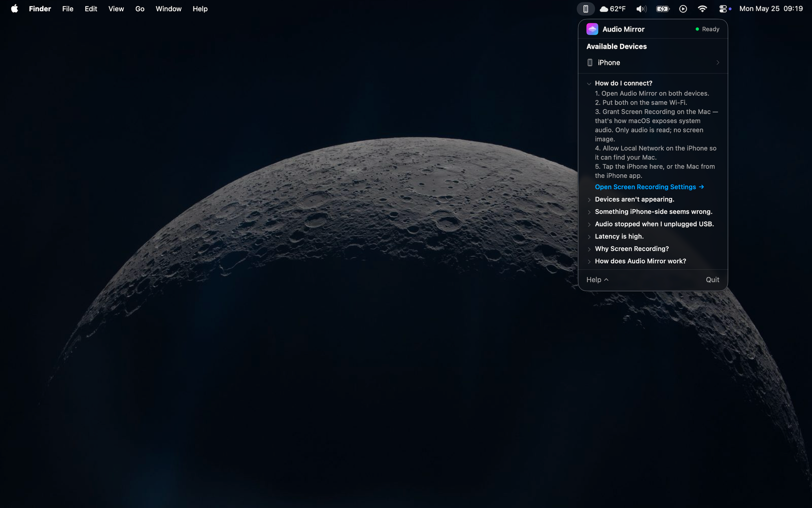Open the Now Playing menu bar icon

point(683,9)
